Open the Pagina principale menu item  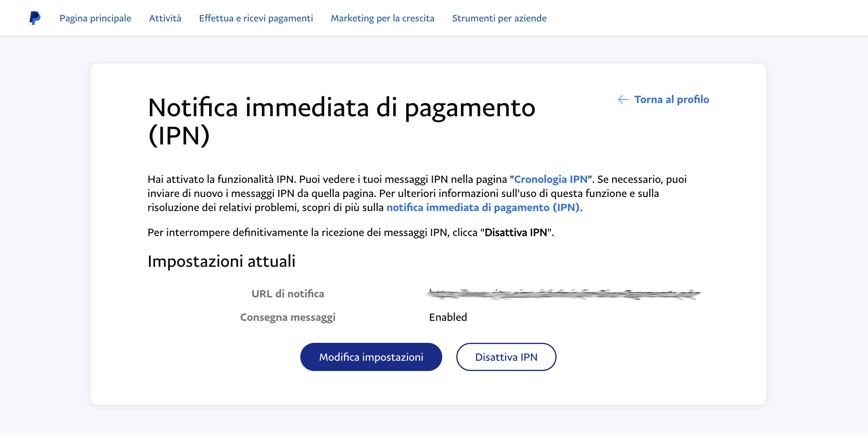(x=95, y=18)
